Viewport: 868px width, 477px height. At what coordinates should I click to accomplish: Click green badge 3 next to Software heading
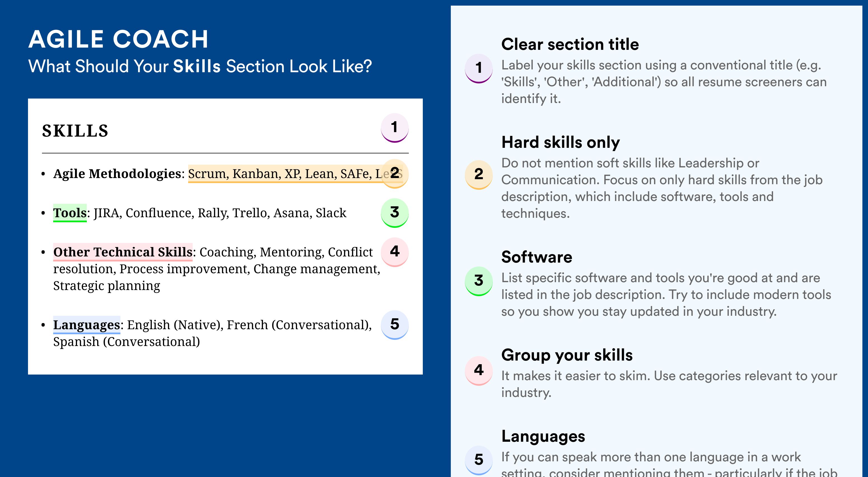click(479, 281)
